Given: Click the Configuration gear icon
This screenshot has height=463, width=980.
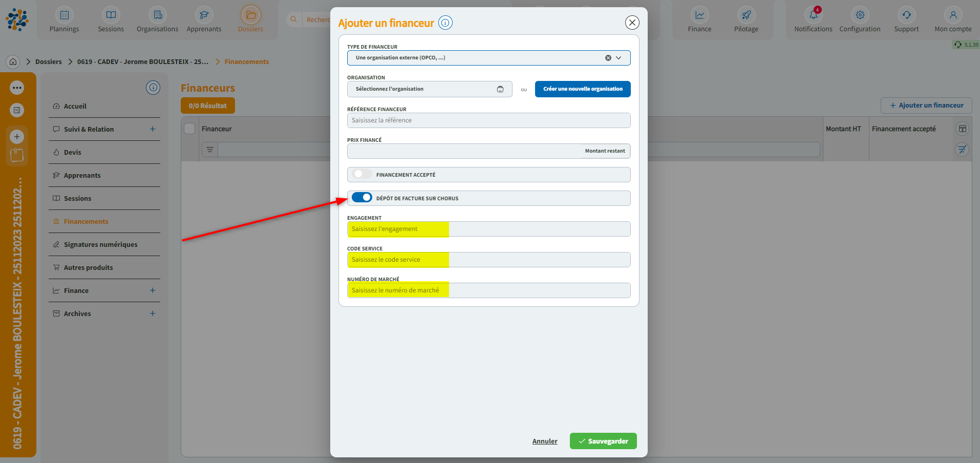Looking at the screenshot, I should point(860,15).
